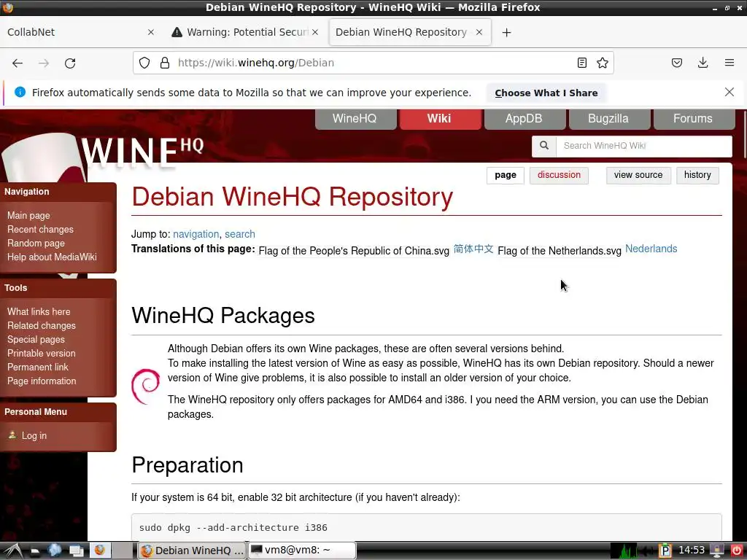Open Recent changes link
747x560 pixels.
(41, 229)
